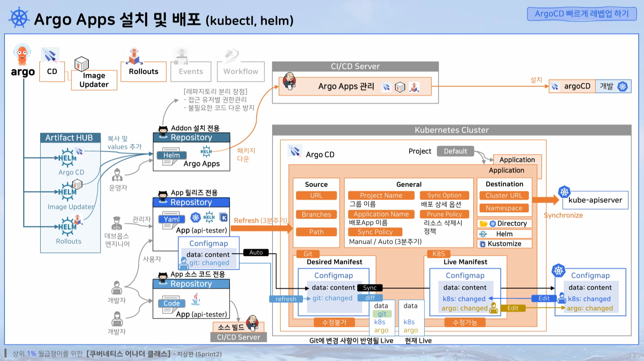Click the Rollouts box
This screenshot has height=361, width=644.
click(144, 72)
